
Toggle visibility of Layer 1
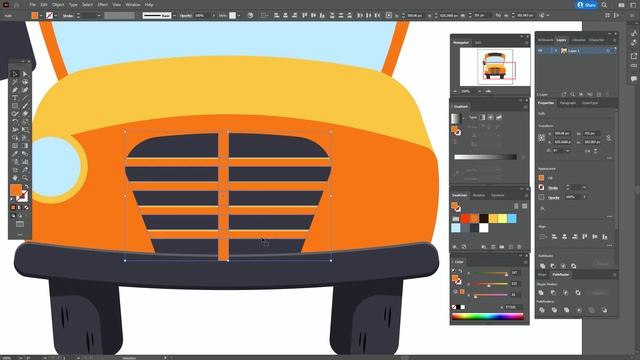pyautogui.click(x=540, y=51)
